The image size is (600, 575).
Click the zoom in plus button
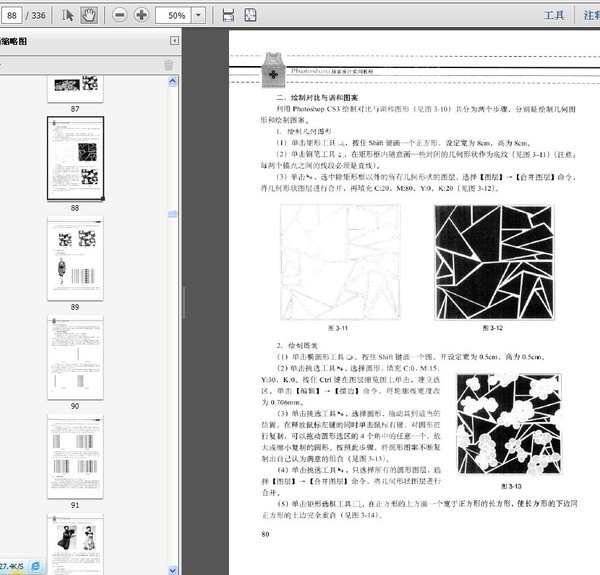click(142, 16)
